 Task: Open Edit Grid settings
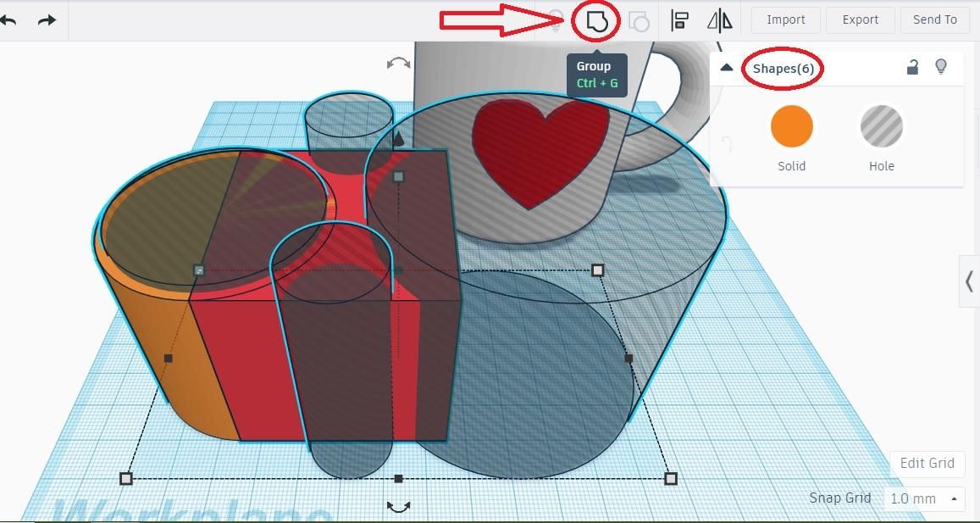(x=927, y=464)
